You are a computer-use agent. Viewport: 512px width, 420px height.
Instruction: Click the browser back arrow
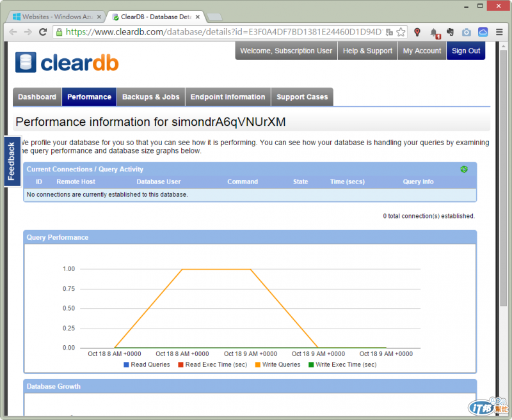click(x=13, y=32)
